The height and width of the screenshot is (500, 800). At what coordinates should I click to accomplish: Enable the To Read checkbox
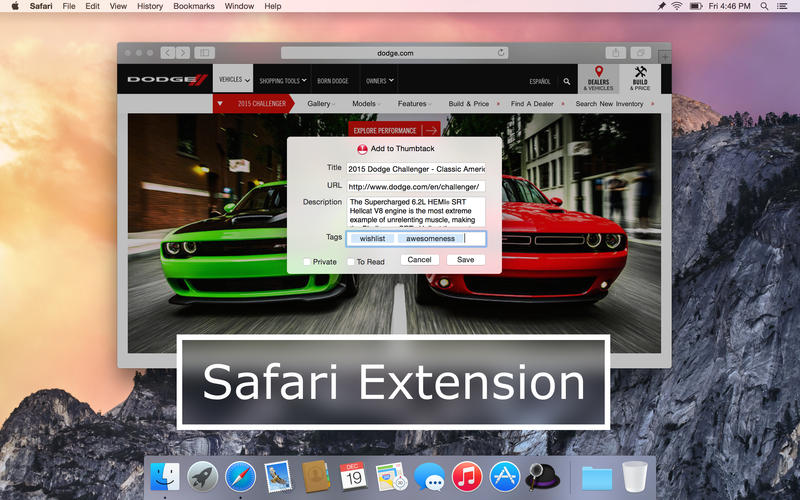(x=351, y=262)
